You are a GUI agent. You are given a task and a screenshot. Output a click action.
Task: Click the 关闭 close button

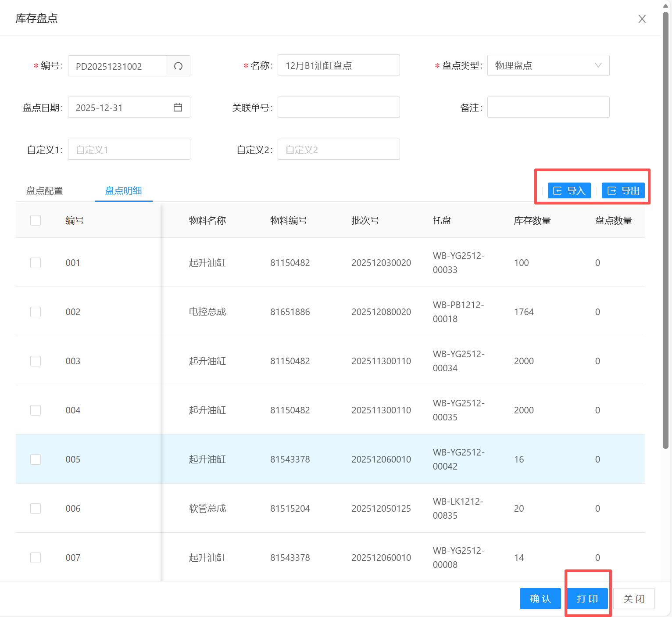click(634, 599)
